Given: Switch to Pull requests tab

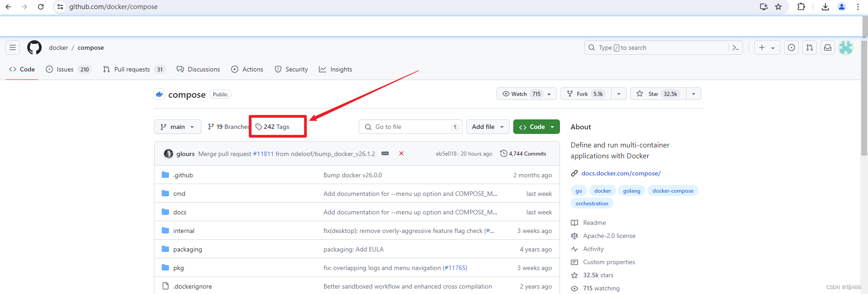Looking at the screenshot, I should click(134, 69).
